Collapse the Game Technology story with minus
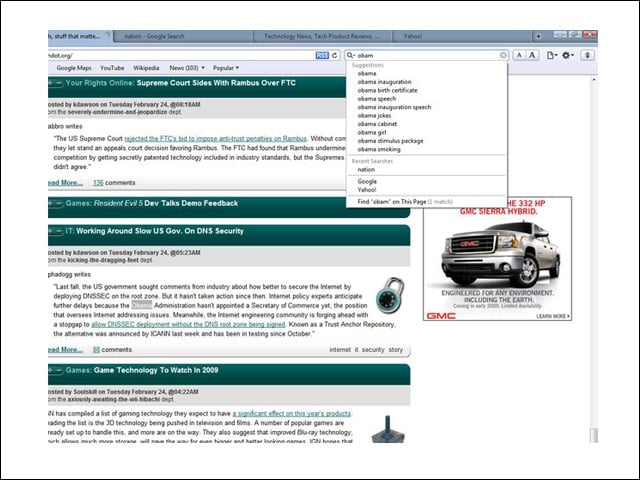The width and height of the screenshot is (640, 480). [59, 371]
